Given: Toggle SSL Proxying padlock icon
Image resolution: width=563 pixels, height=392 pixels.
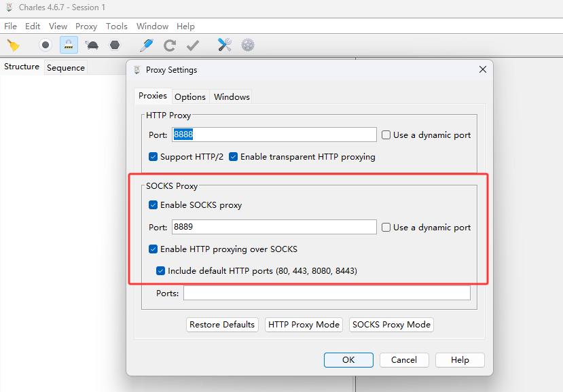Looking at the screenshot, I should [x=69, y=45].
